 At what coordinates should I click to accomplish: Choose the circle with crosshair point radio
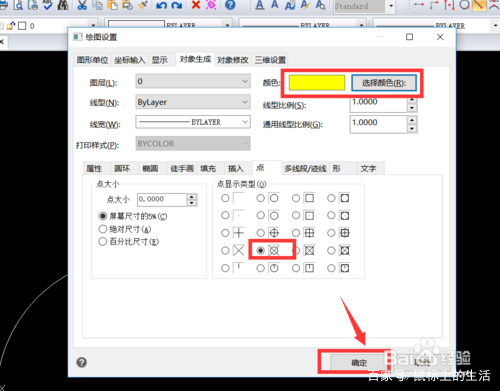click(x=261, y=233)
